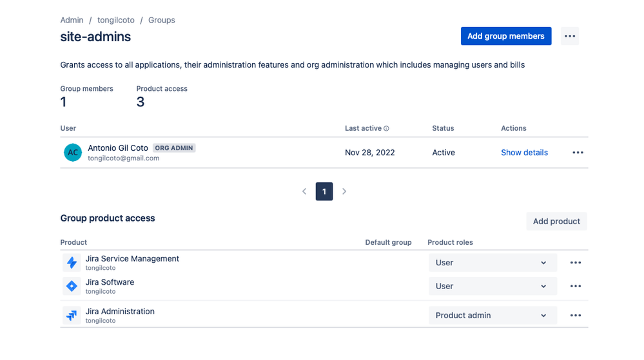
Task: Open more actions for Jira Administration row
Action: pyautogui.click(x=576, y=316)
